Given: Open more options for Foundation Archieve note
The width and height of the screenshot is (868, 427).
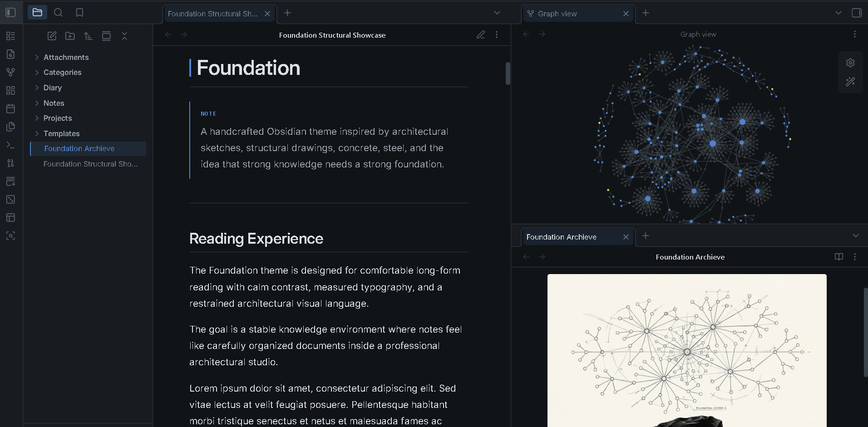Looking at the screenshot, I should (855, 257).
